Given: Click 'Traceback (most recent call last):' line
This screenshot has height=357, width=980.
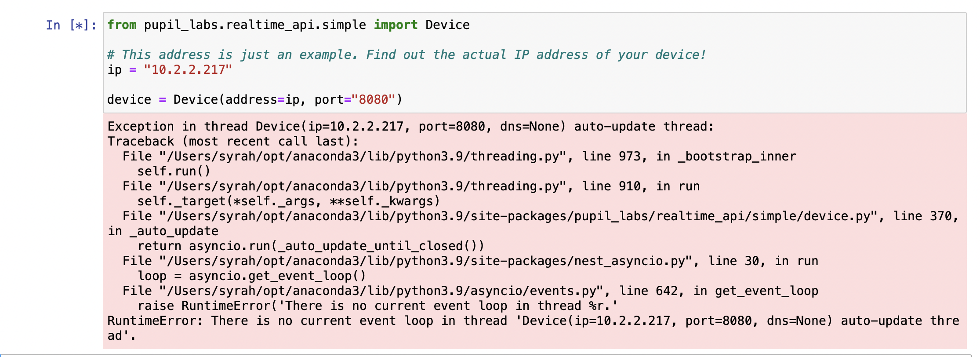Looking at the screenshot, I should click(x=233, y=142).
